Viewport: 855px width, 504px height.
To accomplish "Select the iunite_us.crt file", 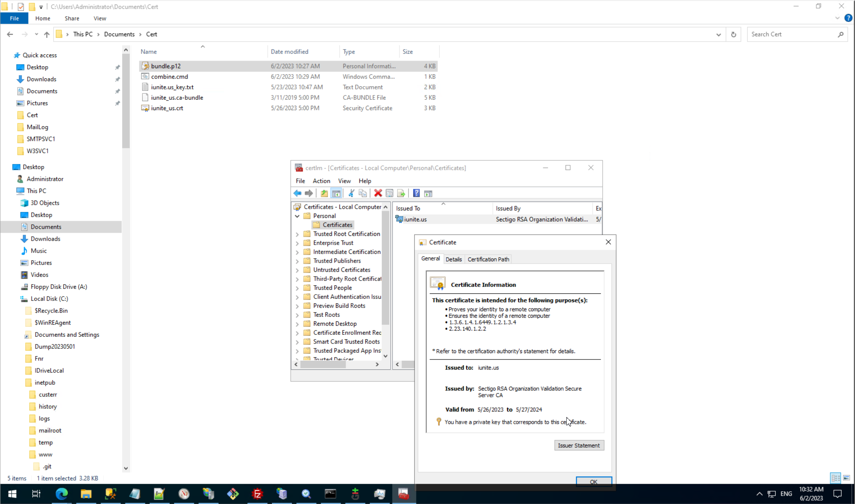I will click(167, 108).
